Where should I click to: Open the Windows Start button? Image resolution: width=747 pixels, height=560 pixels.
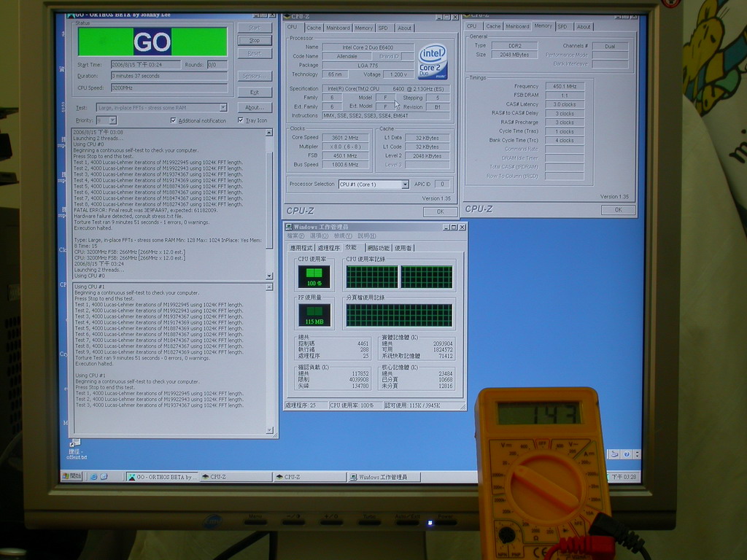(72, 475)
